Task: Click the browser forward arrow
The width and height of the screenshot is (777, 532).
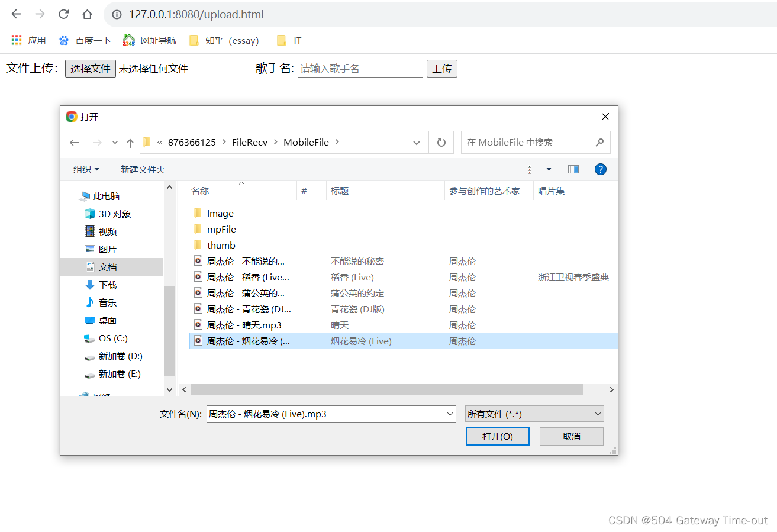Action: (x=40, y=14)
